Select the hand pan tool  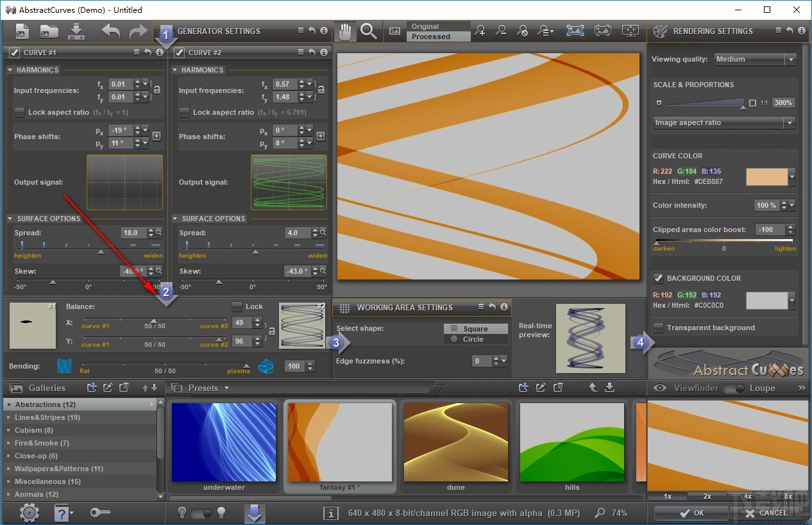(x=346, y=31)
